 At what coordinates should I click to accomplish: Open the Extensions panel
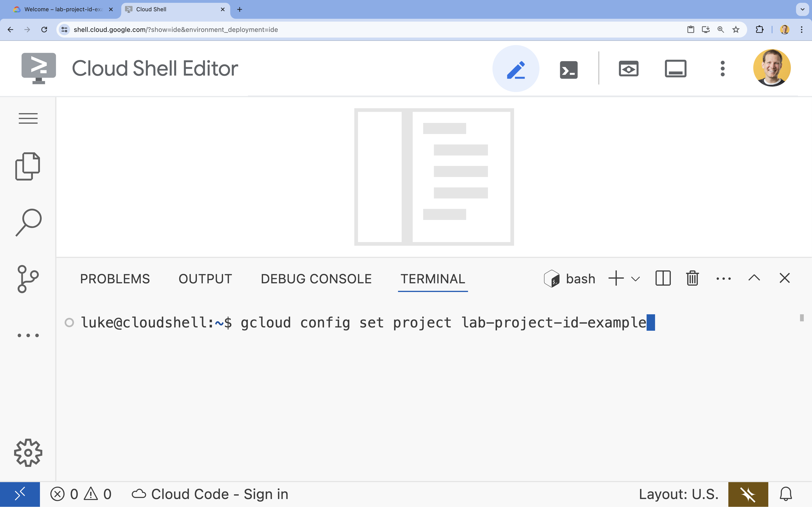point(27,335)
